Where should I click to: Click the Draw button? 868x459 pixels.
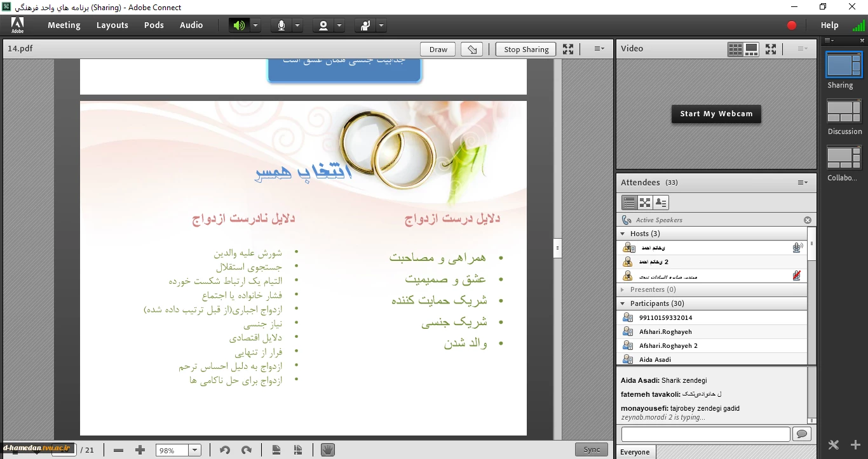pos(438,50)
